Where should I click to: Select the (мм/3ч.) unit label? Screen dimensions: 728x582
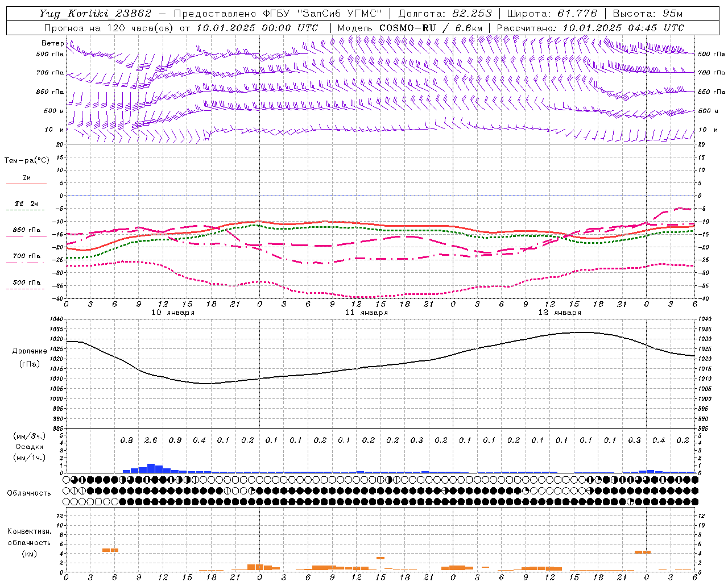click(29, 436)
